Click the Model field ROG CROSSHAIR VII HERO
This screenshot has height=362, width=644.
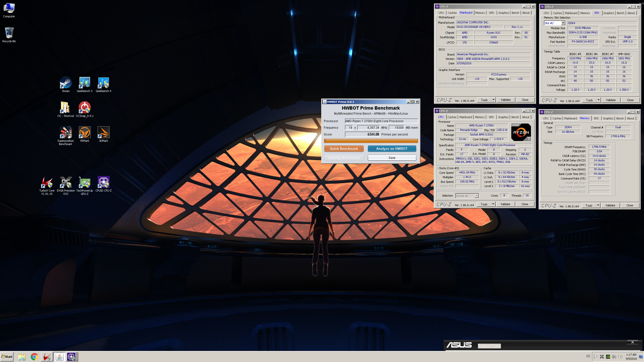480,27
